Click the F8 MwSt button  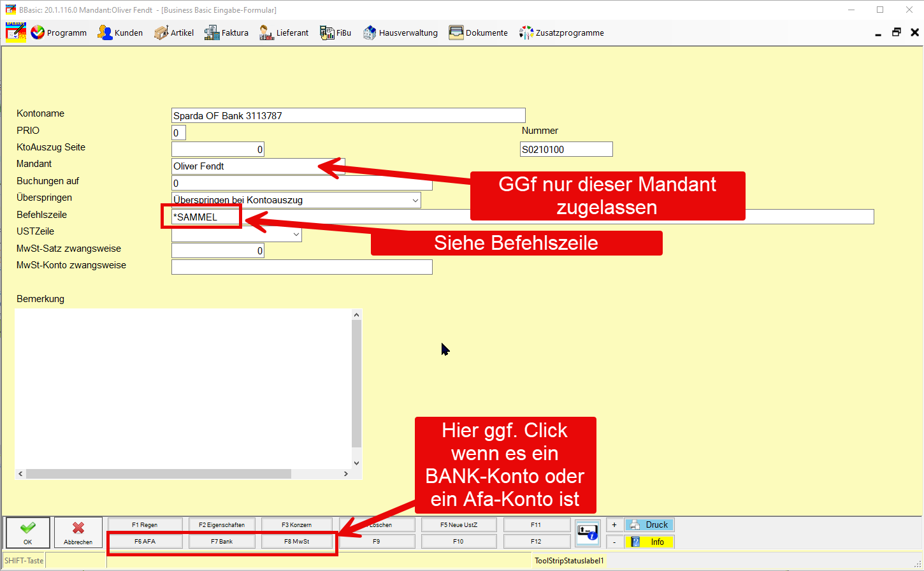coord(297,542)
